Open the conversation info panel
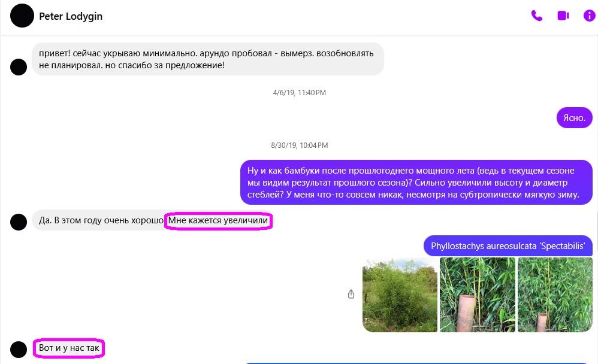598x364 pixels. click(x=589, y=16)
